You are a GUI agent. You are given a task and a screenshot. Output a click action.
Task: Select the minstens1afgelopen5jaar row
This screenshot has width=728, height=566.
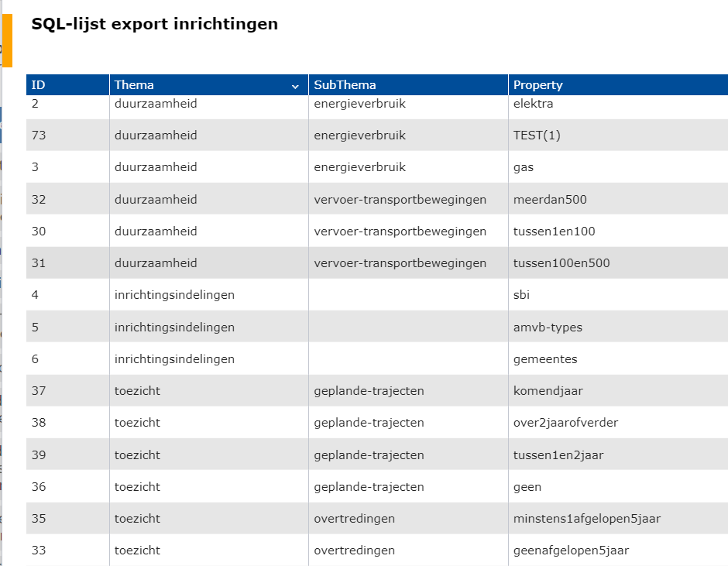(x=377, y=518)
